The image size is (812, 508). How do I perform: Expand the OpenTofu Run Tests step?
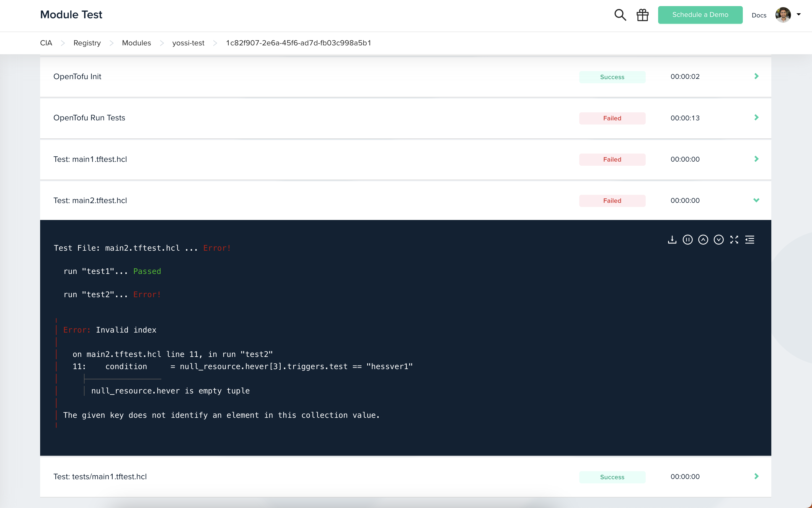coord(756,118)
